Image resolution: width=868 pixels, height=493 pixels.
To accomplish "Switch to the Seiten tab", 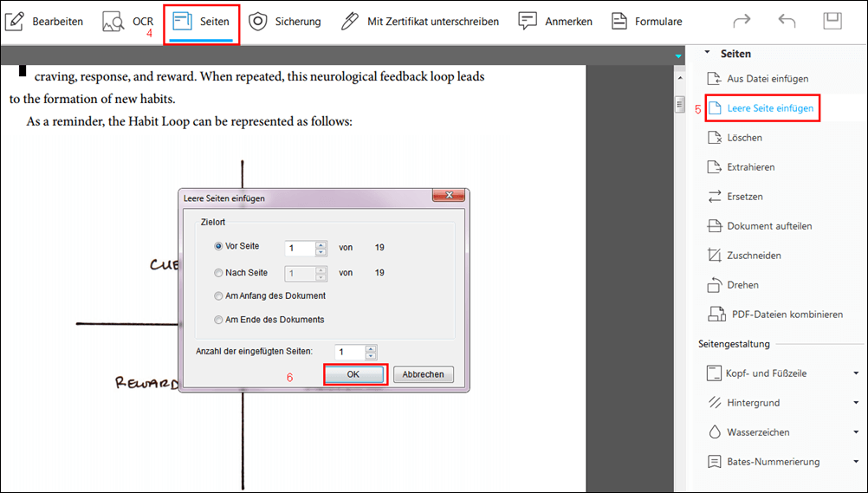I will pyautogui.click(x=202, y=22).
